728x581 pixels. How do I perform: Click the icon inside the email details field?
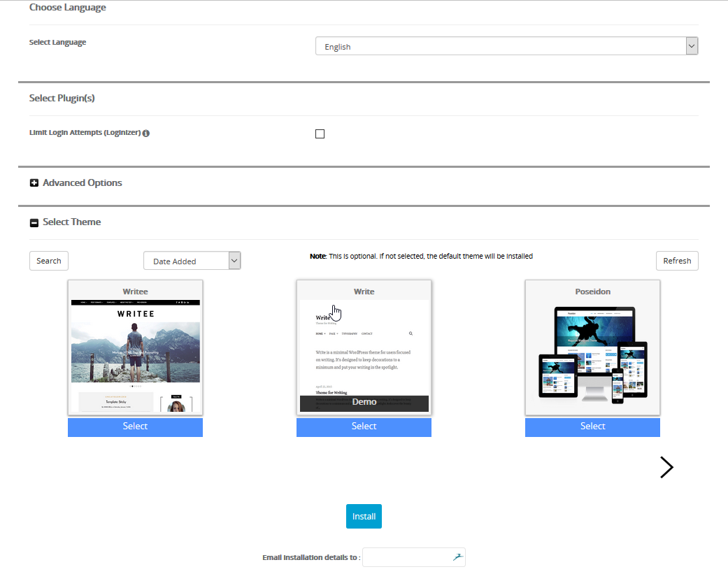(x=457, y=557)
